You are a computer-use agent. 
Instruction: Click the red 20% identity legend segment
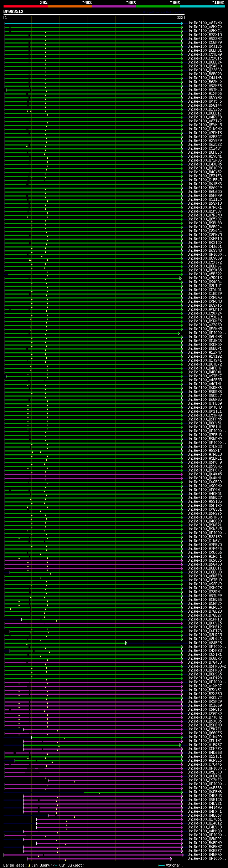[x=26, y=6]
